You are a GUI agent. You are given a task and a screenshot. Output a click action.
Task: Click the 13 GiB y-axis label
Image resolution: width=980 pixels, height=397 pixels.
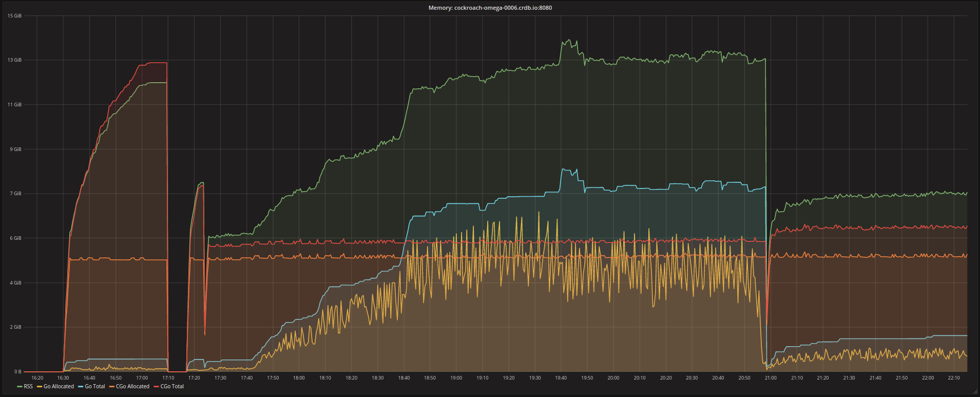[14, 60]
